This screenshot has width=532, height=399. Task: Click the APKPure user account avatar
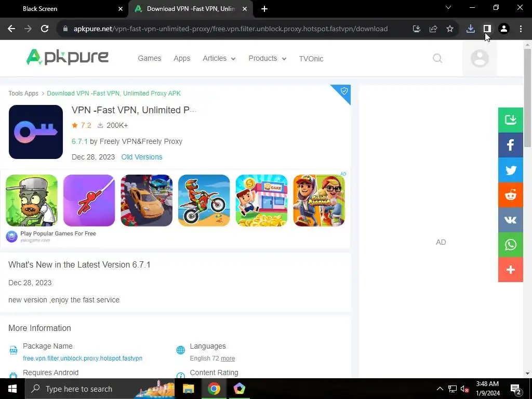(x=480, y=58)
